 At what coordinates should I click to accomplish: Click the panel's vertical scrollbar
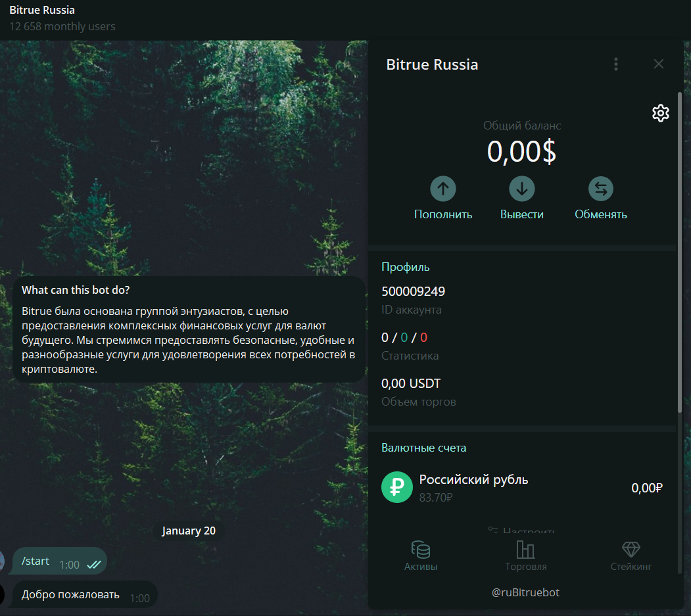click(x=680, y=250)
